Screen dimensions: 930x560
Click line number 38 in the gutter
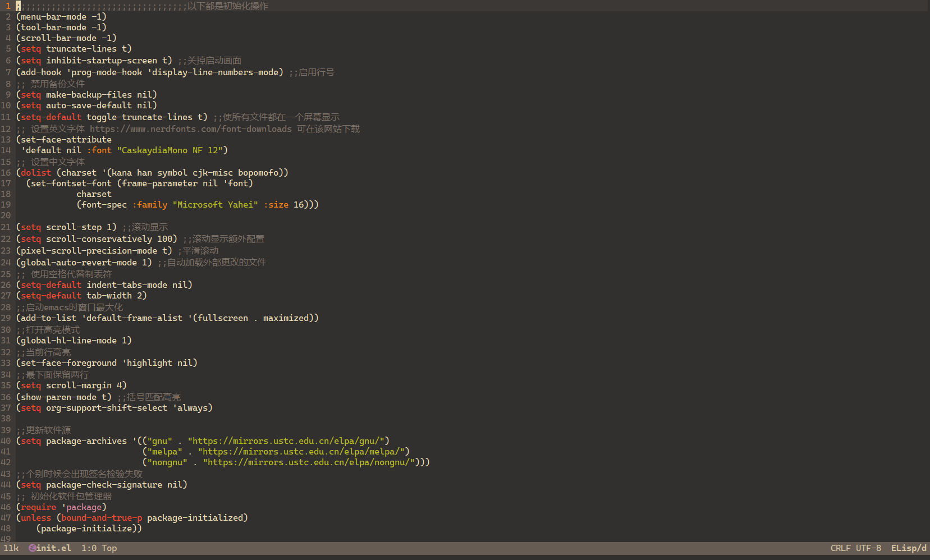(6, 419)
